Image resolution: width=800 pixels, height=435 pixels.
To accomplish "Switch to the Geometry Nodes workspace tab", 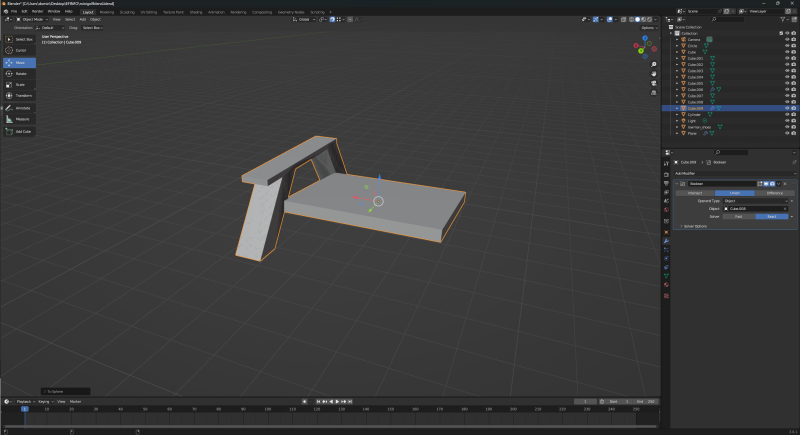I will pos(291,12).
